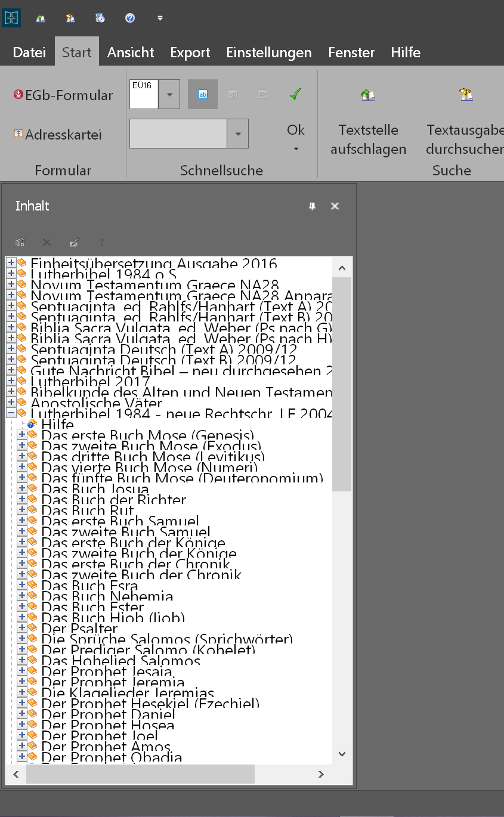This screenshot has width=504, height=817.
Task: Click the Textausgabe durchsuchen icon
Action: 466,94
